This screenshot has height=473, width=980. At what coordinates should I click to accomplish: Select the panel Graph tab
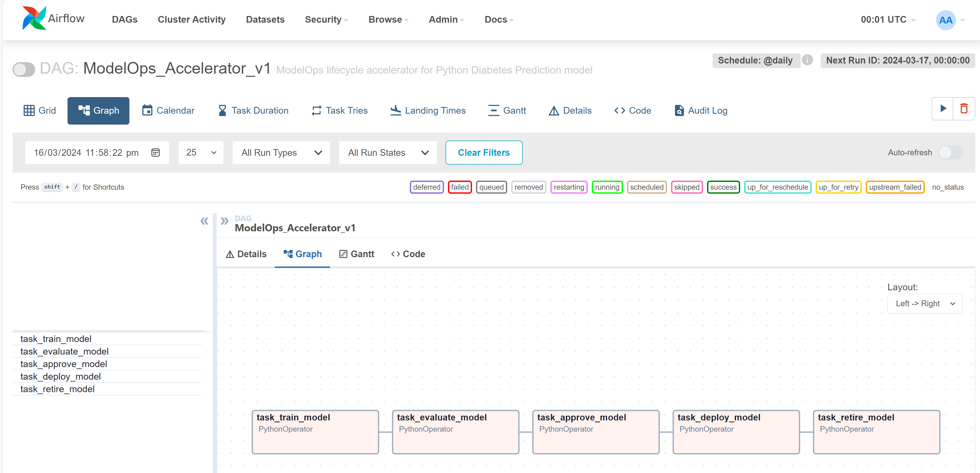[x=303, y=254]
